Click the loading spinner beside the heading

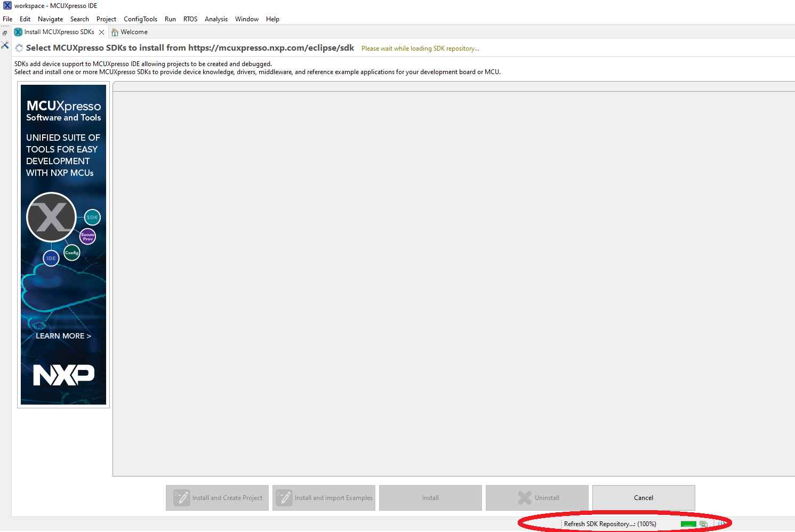pyautogui.click(x=19, y=48)
